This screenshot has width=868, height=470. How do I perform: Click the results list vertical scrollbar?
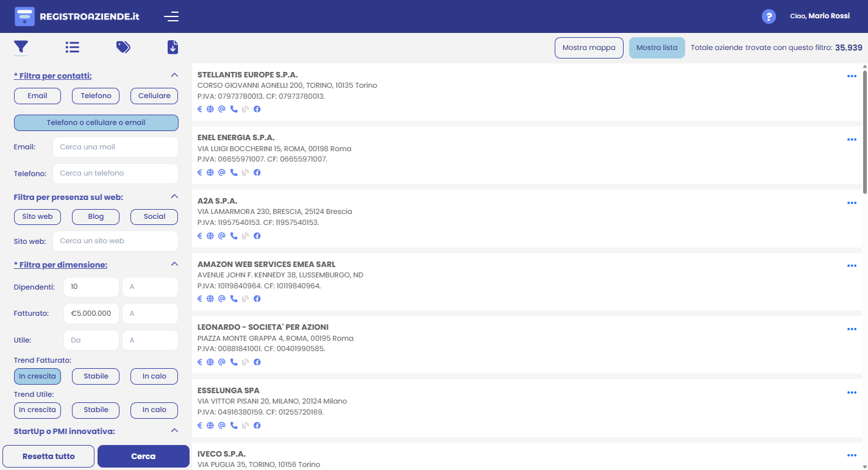pyautogui.click(x=865, y=131)
